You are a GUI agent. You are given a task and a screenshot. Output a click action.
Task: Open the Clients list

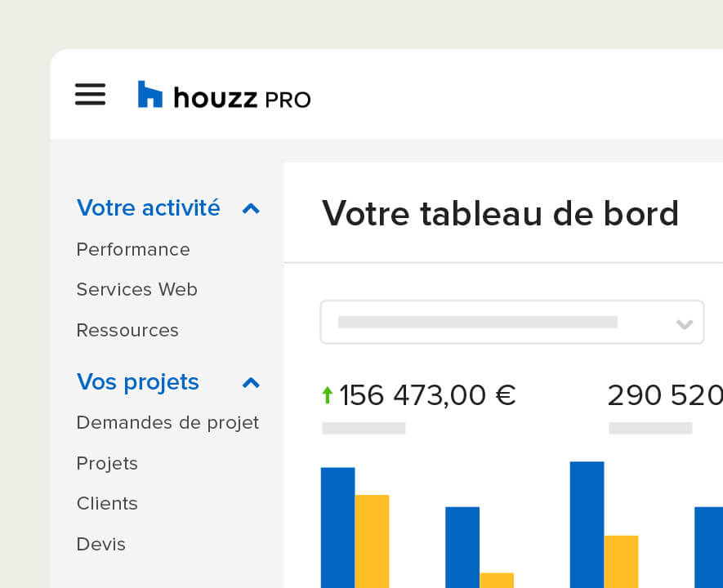point(107,503)
